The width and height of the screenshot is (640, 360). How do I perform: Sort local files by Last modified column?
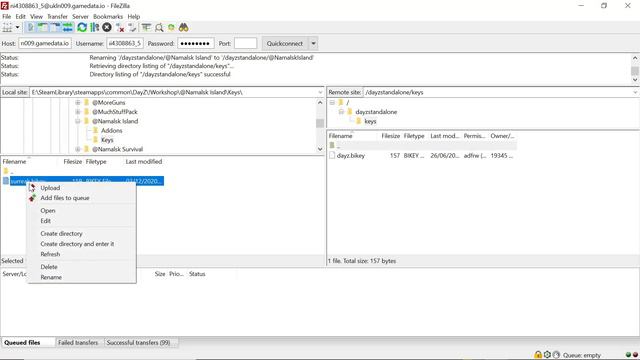point(144,162)
